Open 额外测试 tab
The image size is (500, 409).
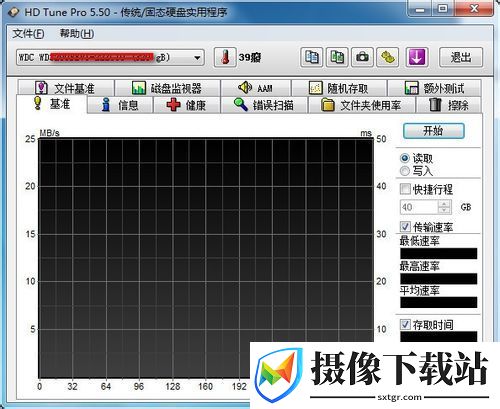(x=434, y=88)
